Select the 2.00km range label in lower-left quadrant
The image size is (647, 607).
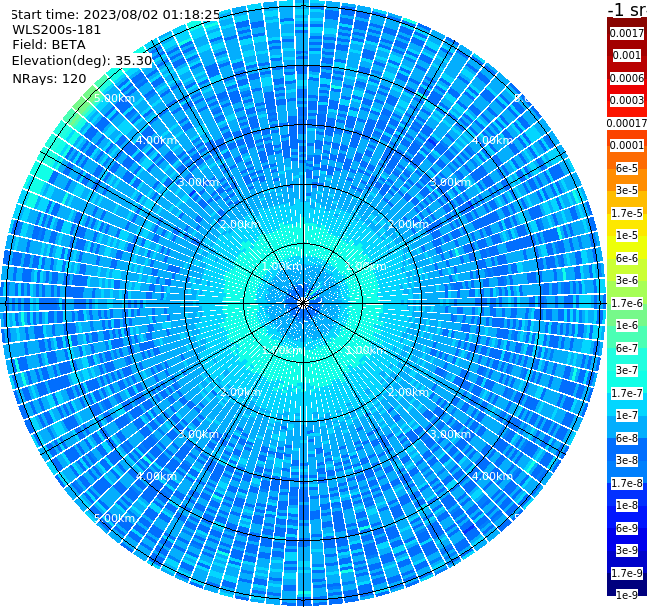click(240, 392)
